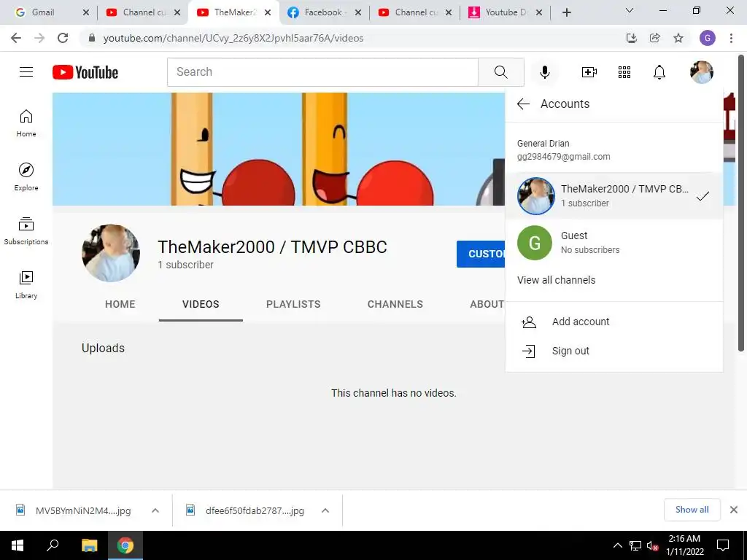
Task: Open Library in the left sidebar
Action: 26,285
